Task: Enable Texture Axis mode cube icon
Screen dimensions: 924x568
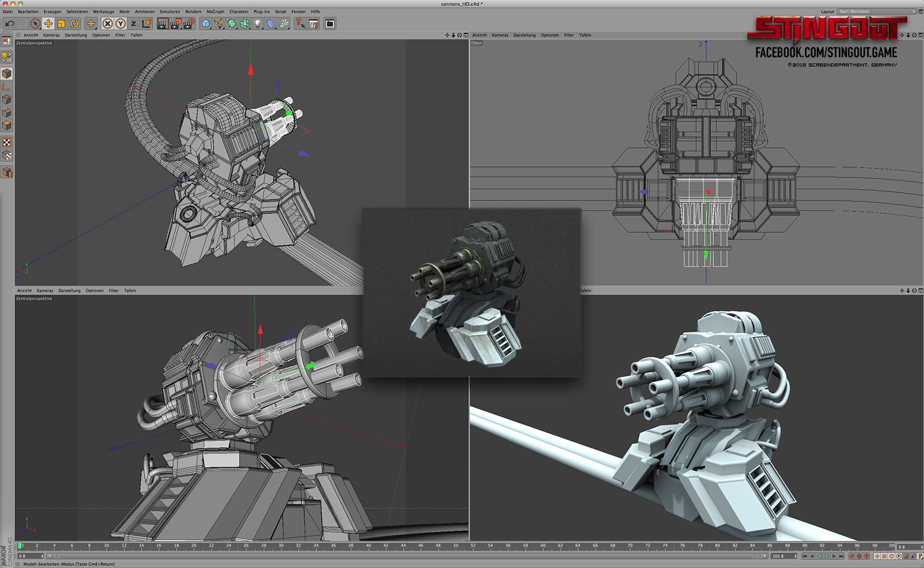Action: tap(6, 155)
